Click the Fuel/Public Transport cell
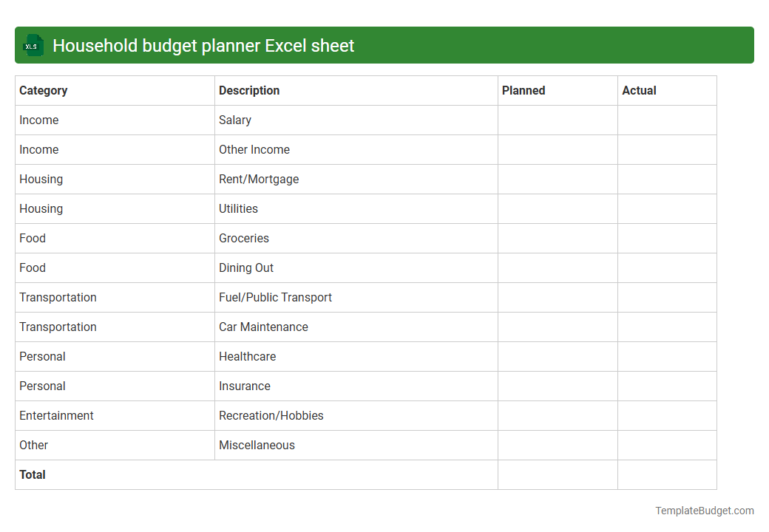The image size is (769, 532). point(275,297)
